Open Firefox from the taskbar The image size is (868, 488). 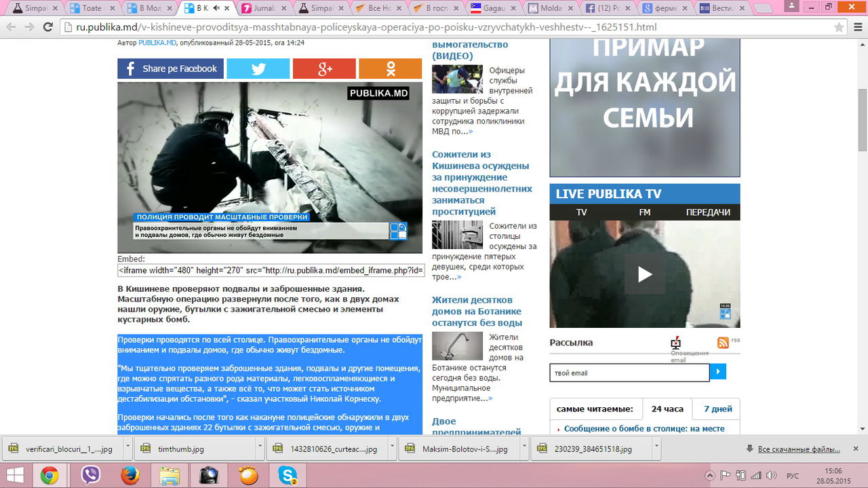[x=130, y=476]
